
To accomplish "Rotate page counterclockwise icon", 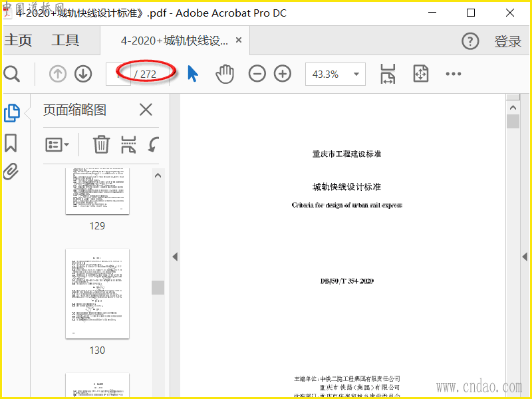I will [154, 144].
